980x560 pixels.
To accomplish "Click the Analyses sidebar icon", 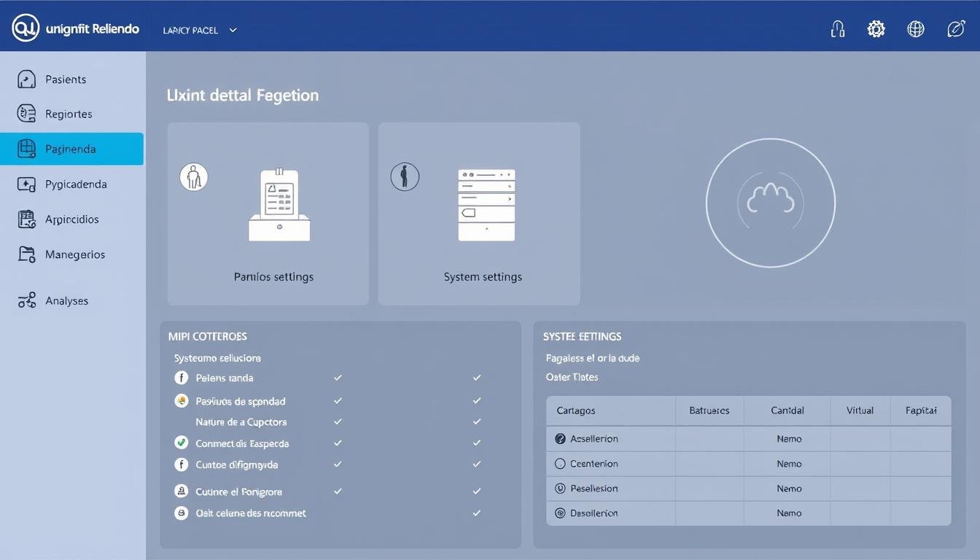I will [x=26, y=300].
